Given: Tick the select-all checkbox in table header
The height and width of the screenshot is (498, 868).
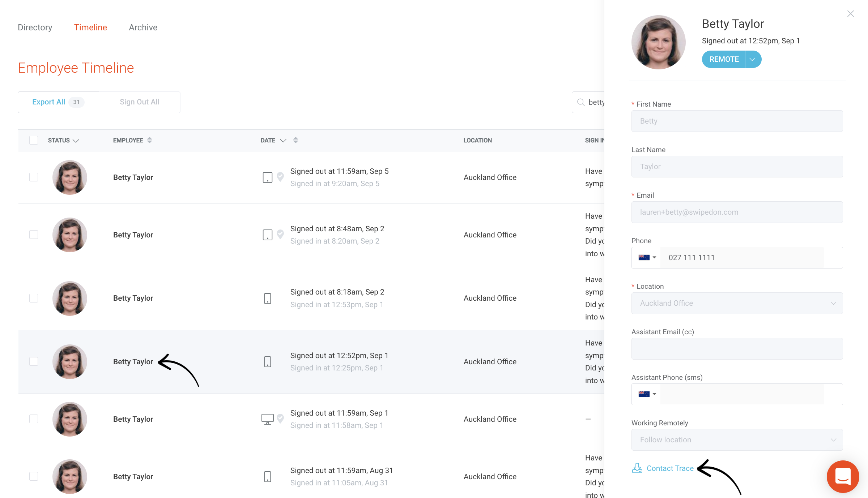Looking at the screenshot, I should (34, 140).
